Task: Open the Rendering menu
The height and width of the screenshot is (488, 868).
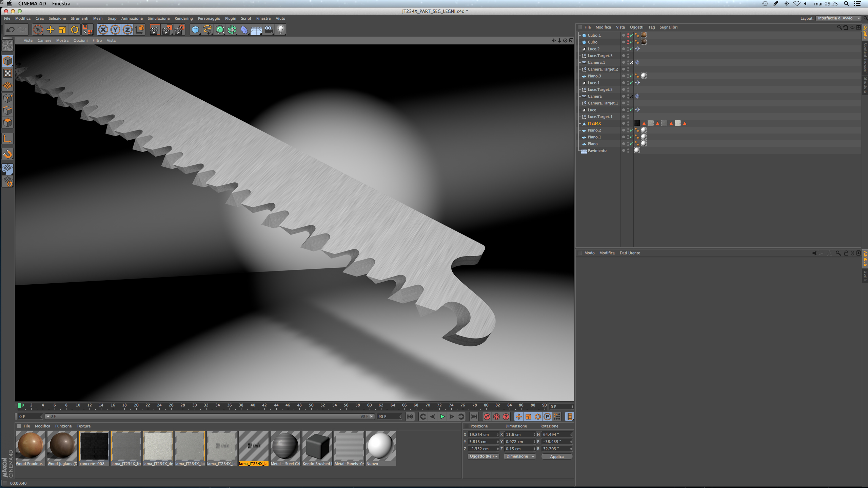Action: 183,18
